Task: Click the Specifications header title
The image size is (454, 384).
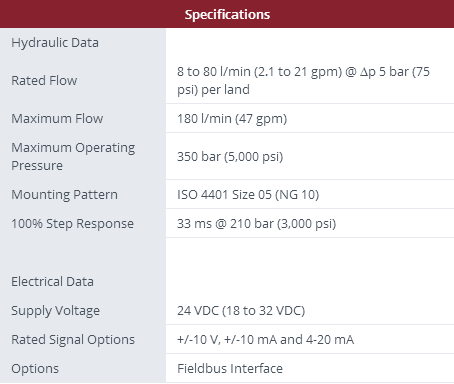Action: pyautogui.click(x=227, y=14)
